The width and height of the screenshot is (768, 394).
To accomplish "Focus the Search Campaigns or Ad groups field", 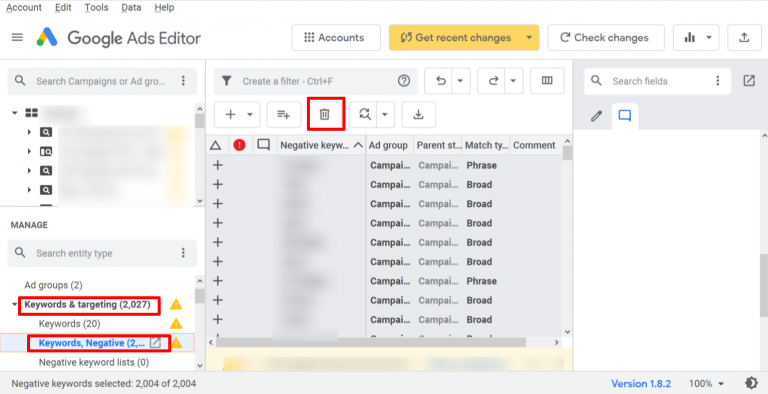I will point(101,81).
